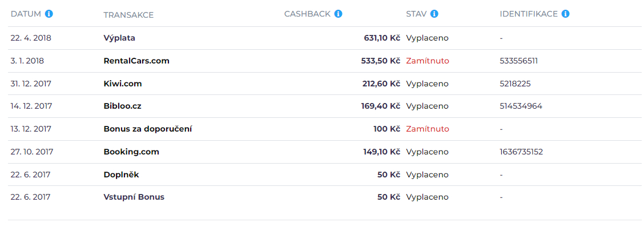Click the Zamítnuto status for Bonus za doporučení

coord(428,129)
